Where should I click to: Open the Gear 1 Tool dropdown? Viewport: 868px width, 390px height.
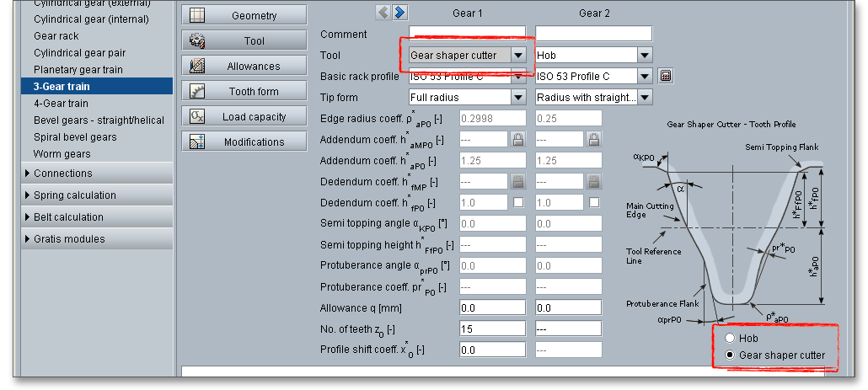pos(519,56)
